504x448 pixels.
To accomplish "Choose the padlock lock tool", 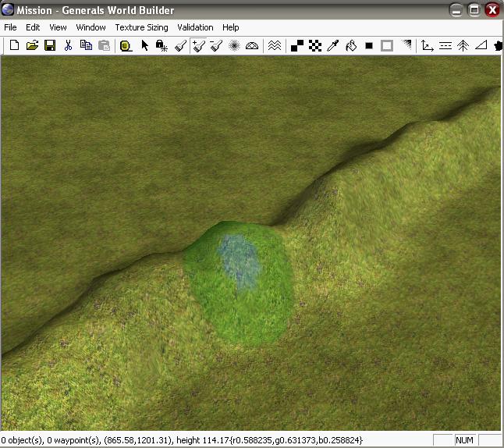I will 161,45.
